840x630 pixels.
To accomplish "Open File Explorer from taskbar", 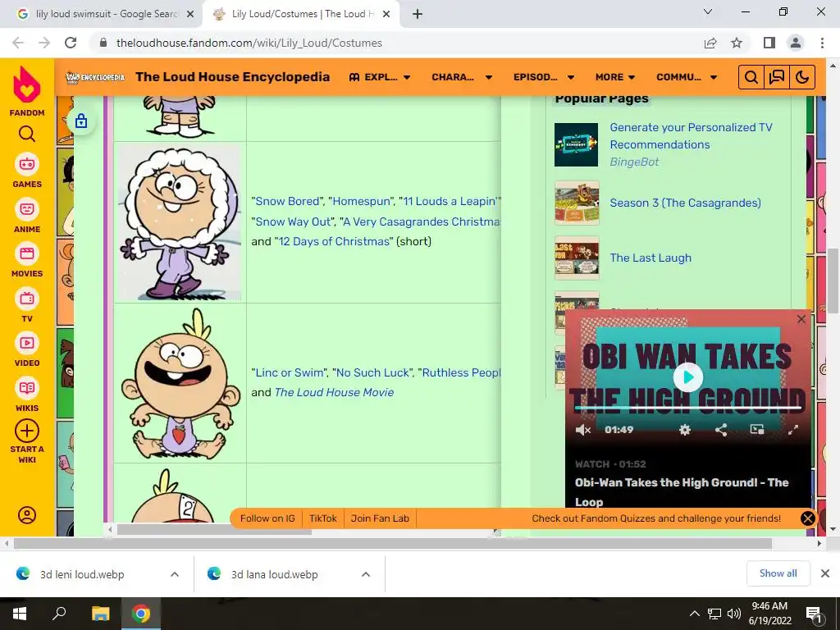I will [x=100, y=614].
